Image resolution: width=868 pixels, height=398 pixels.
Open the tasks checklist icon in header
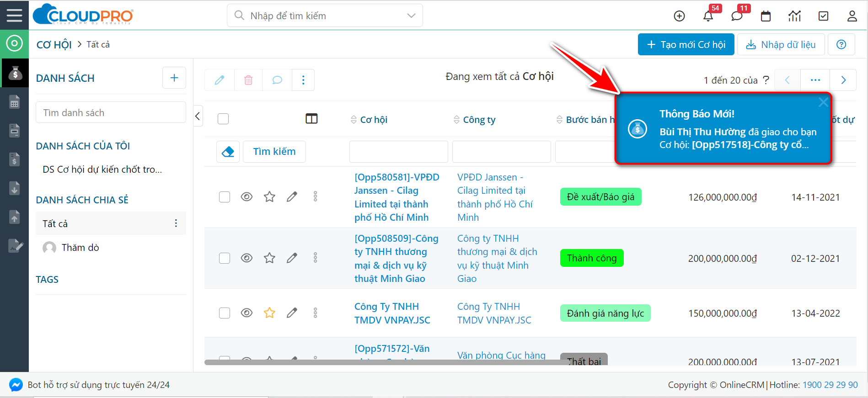pyautogui.click(x=823, y=16)
